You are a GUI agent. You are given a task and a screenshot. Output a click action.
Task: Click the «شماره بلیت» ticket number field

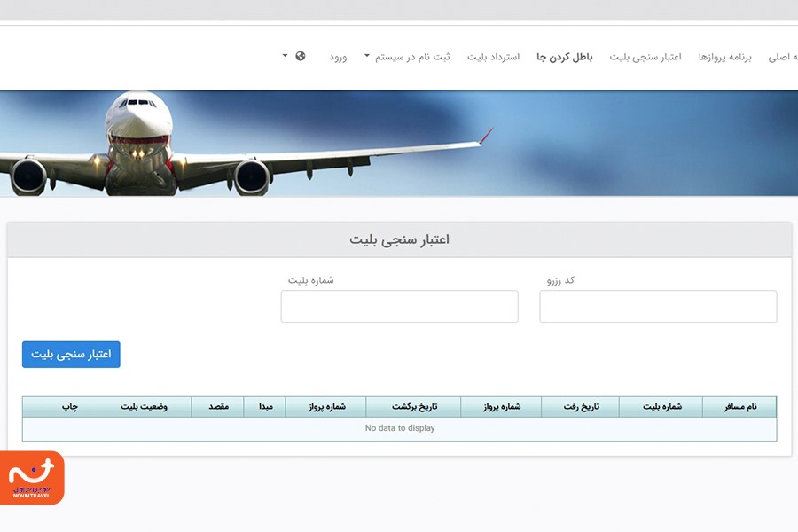[x=399, y=306]
